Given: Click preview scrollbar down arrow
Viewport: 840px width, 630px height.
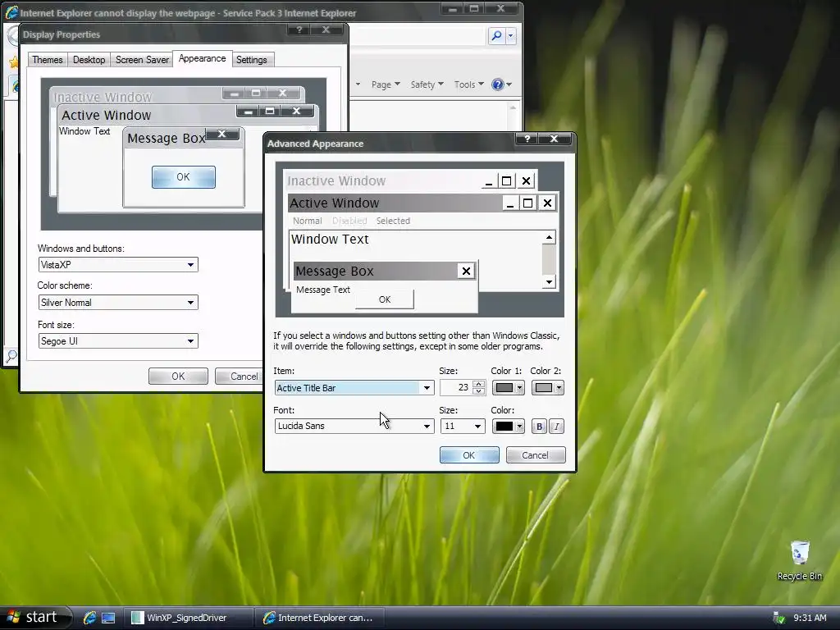Looking at the screenshot, I should click(x=549, y=282).
